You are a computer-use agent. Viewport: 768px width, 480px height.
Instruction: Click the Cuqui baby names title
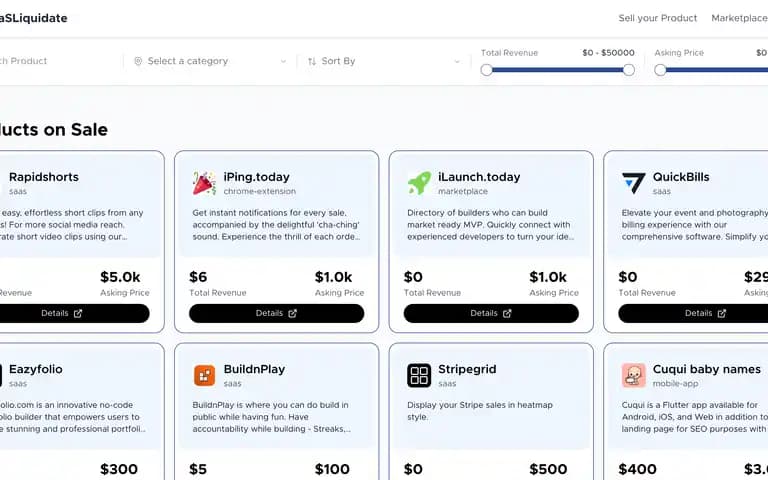707,369
